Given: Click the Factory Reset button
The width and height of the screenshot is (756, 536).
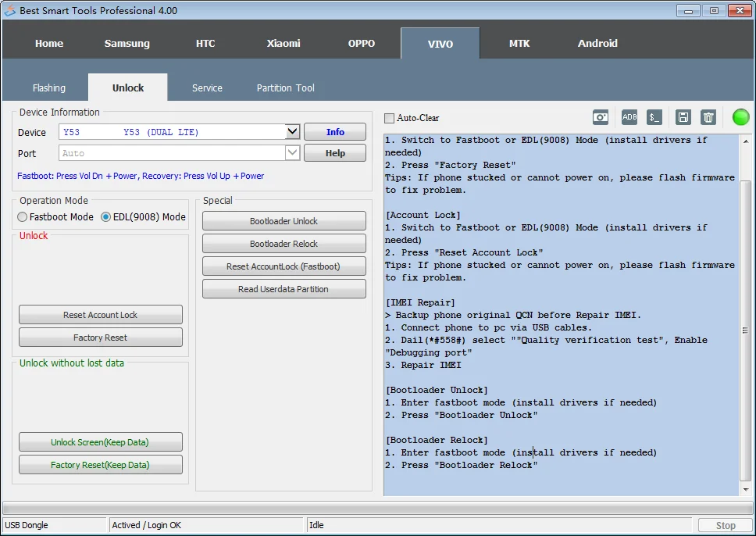Looking at the screenshot, I should [x=100, y=338].
